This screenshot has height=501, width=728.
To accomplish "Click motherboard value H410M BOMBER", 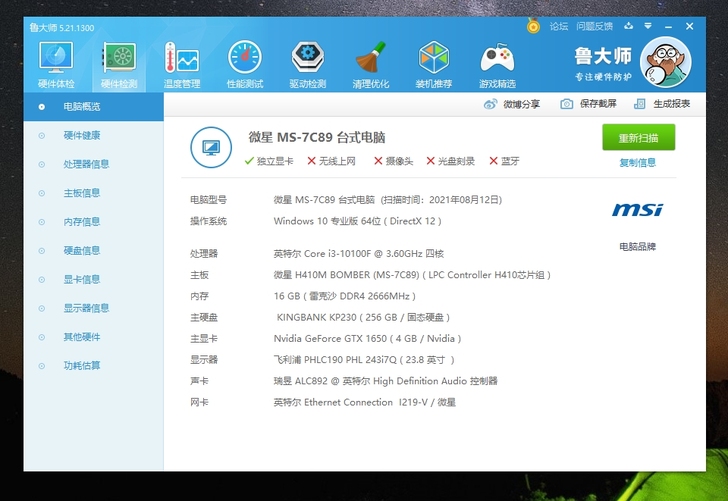I will pyautogui.click(x=412, y=275).
